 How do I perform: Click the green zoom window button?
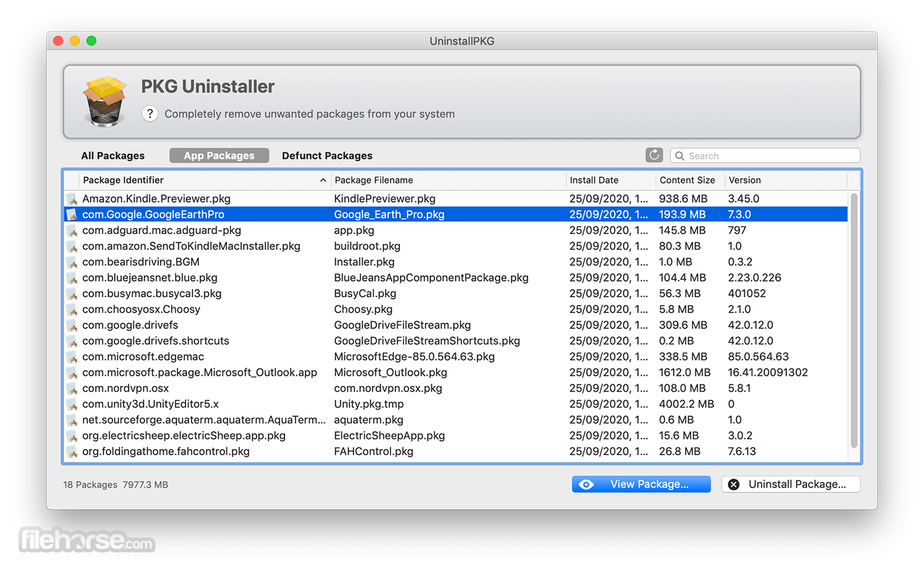(x=91, y=41)
